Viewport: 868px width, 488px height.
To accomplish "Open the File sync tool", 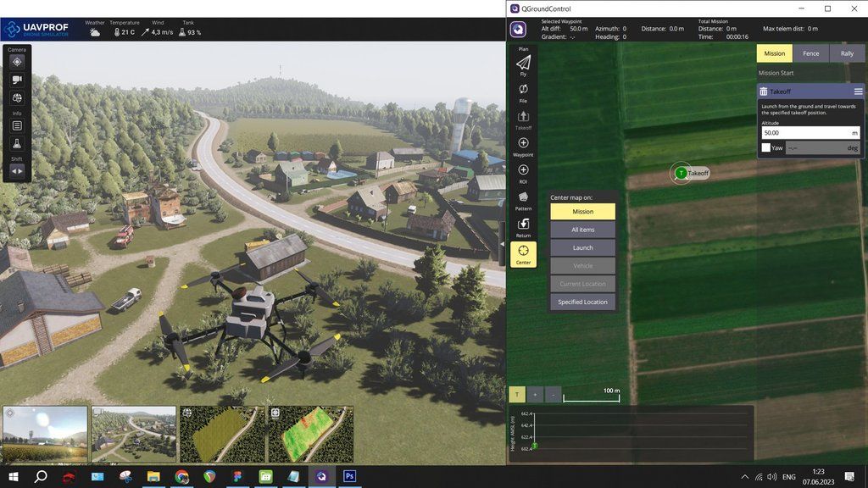I will (x=523, y=90).
